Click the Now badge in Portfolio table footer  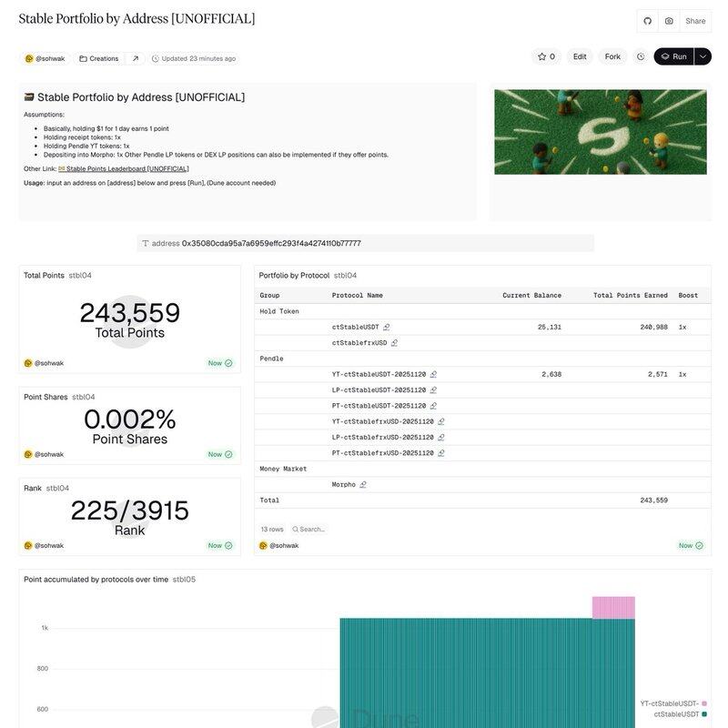(x=691, y=546)
